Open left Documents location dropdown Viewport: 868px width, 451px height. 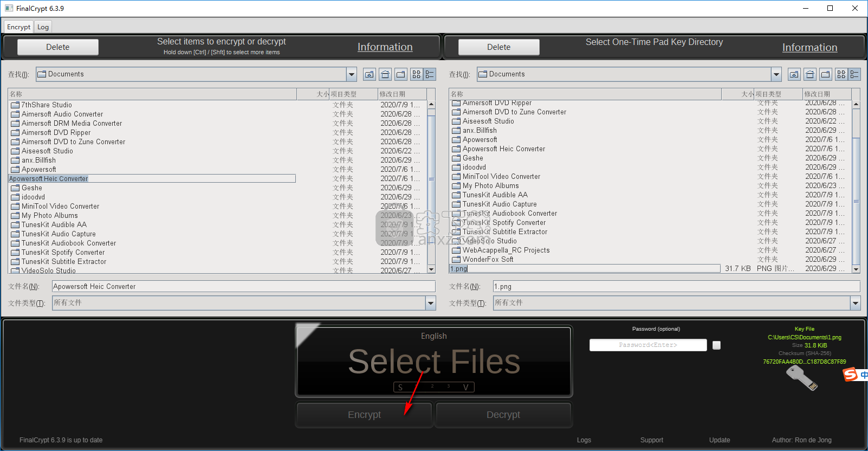click(352, 74)
